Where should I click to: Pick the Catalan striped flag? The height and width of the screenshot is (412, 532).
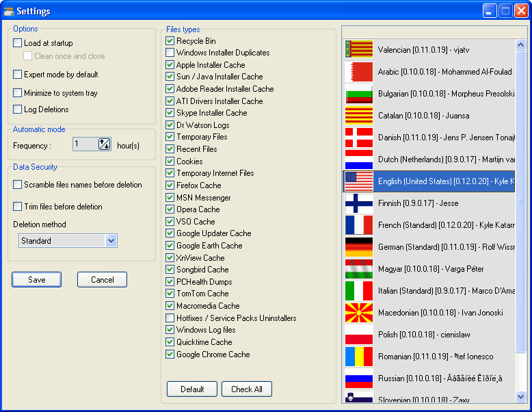tap(358, 116)
